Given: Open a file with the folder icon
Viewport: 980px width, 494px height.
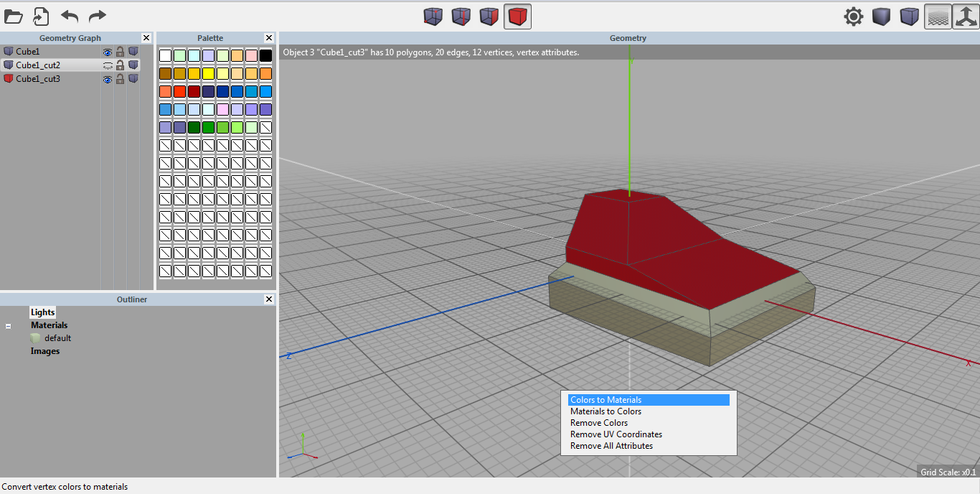Looking at the screenshot, I should (x=14, y=16).
